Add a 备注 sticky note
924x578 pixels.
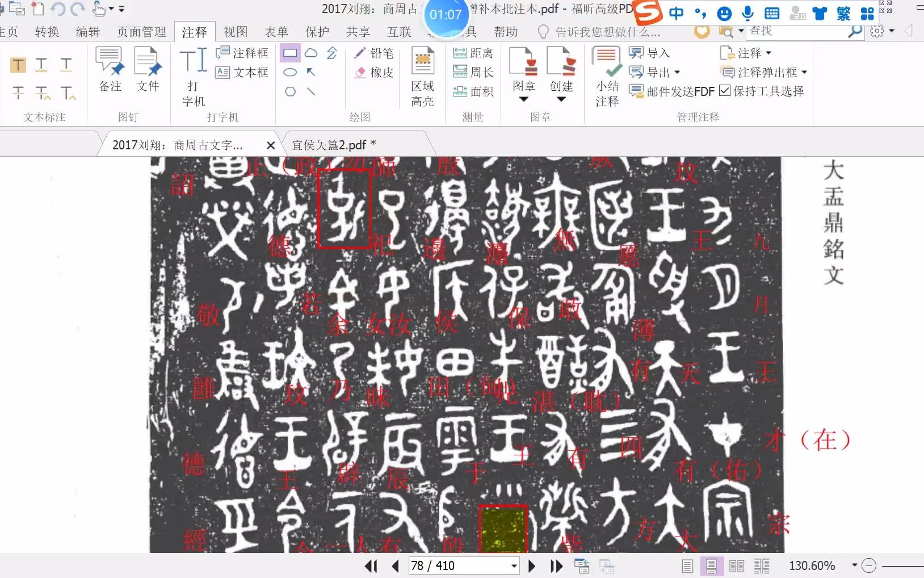coord(110,69)
